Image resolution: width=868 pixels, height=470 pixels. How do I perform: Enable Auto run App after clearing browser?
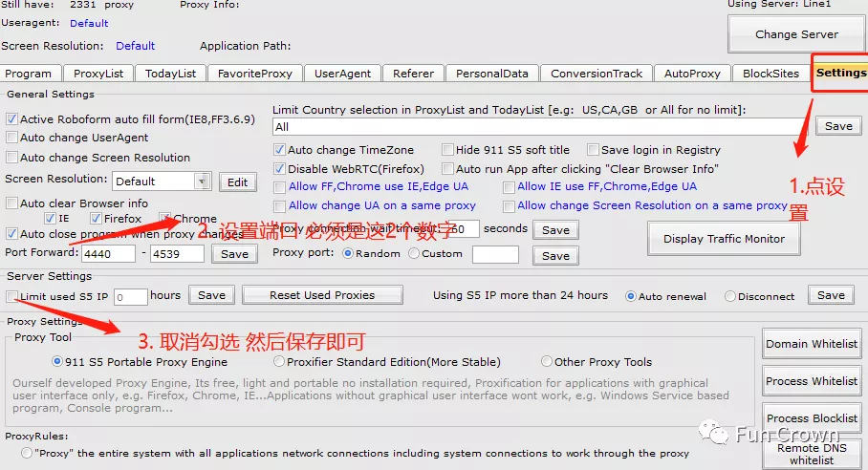pyautogui.click(x=447, y=169)
